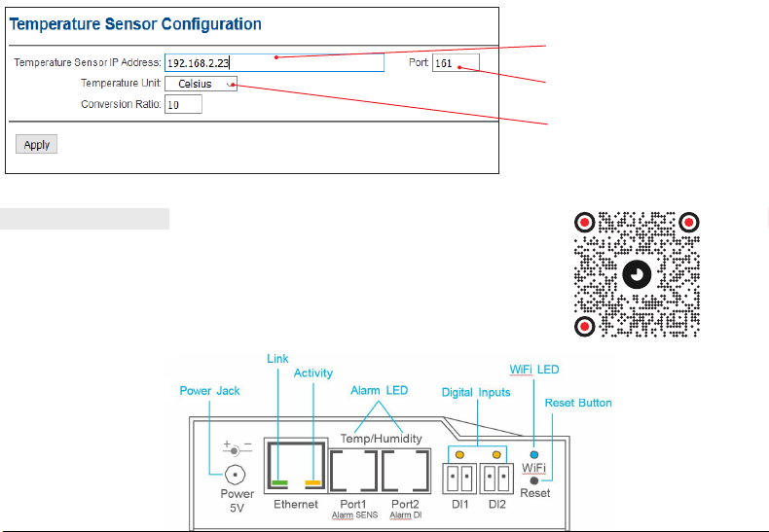
Task: Click the Power 5V text
Action: coord(237,501)
